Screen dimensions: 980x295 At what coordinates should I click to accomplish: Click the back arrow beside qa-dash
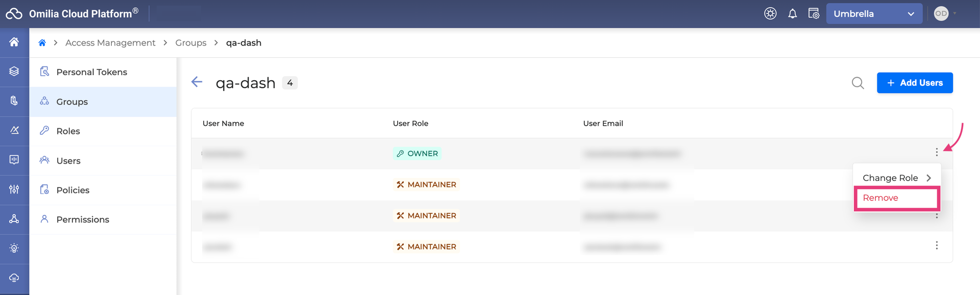[x=197, y=82]
